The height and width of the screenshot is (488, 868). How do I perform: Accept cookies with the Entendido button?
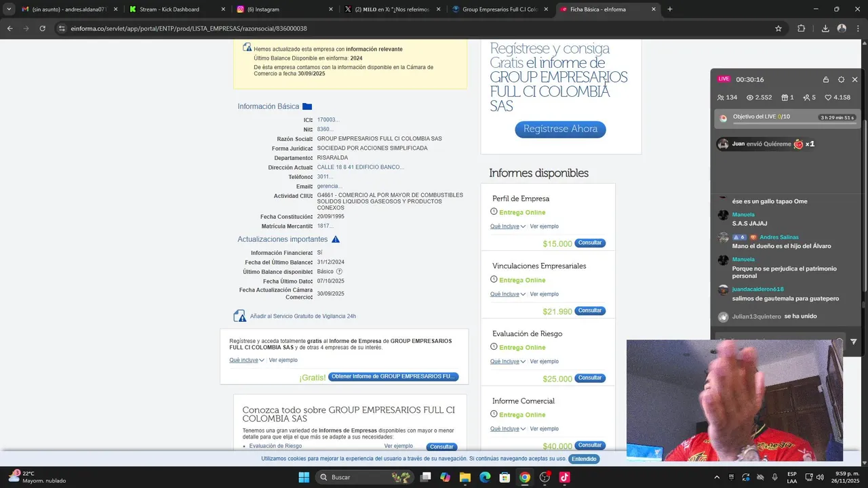coord(584,459)
